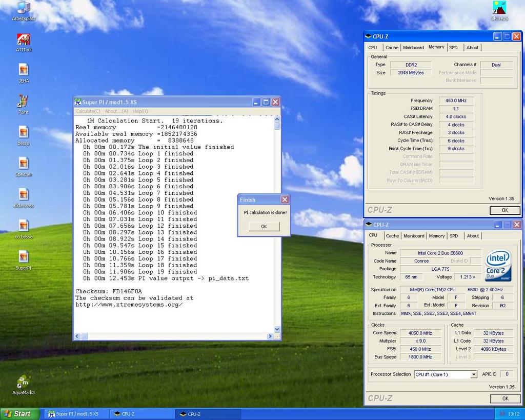Click the lower CPU-Z title bar icon
The image size is (525, 420).
tap(369, 225)
